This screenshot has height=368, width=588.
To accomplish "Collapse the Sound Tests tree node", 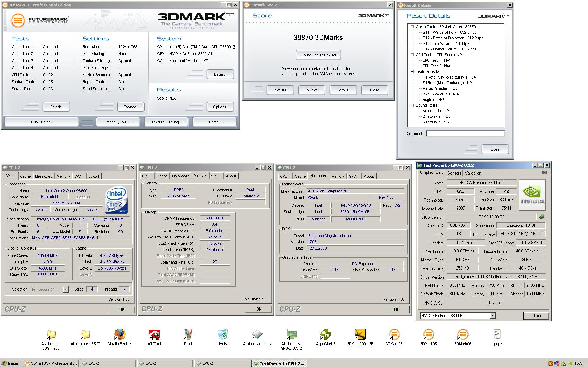I will pyautogui.click(x=412, y=105).
